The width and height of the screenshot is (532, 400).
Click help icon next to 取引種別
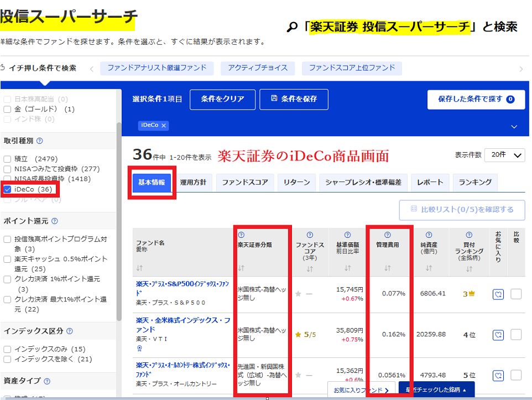click(40, 141)
